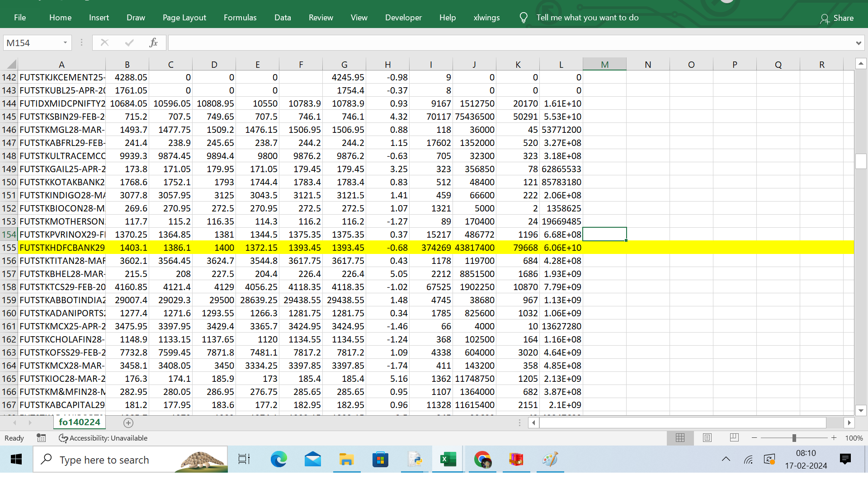Select column M header
Image resolution: width=868 pixels, height=488 pixels.
pyautogui.click(x=604, y=65)
